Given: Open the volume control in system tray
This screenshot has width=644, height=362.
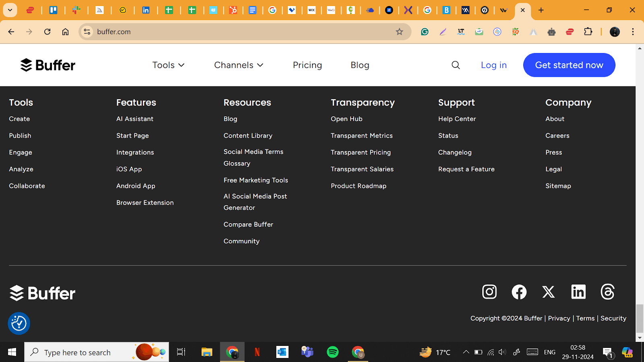Looking at the screenshot, I should [502, 352].
